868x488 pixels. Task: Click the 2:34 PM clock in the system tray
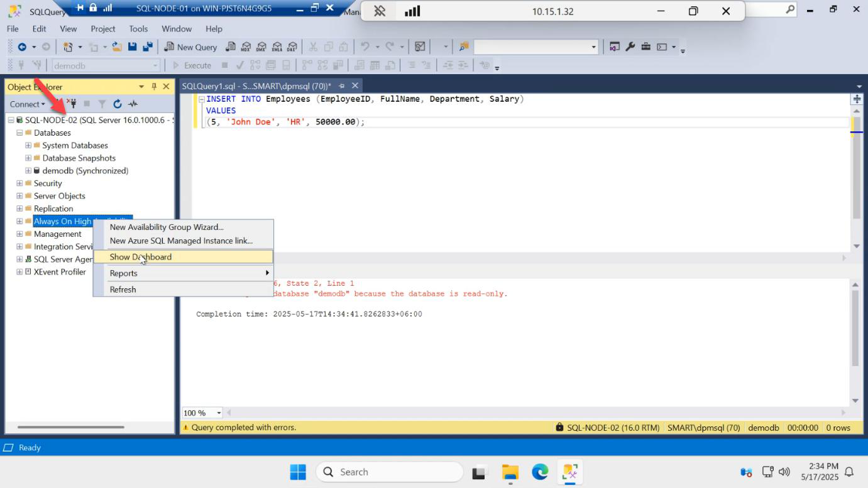pos(824,466)
